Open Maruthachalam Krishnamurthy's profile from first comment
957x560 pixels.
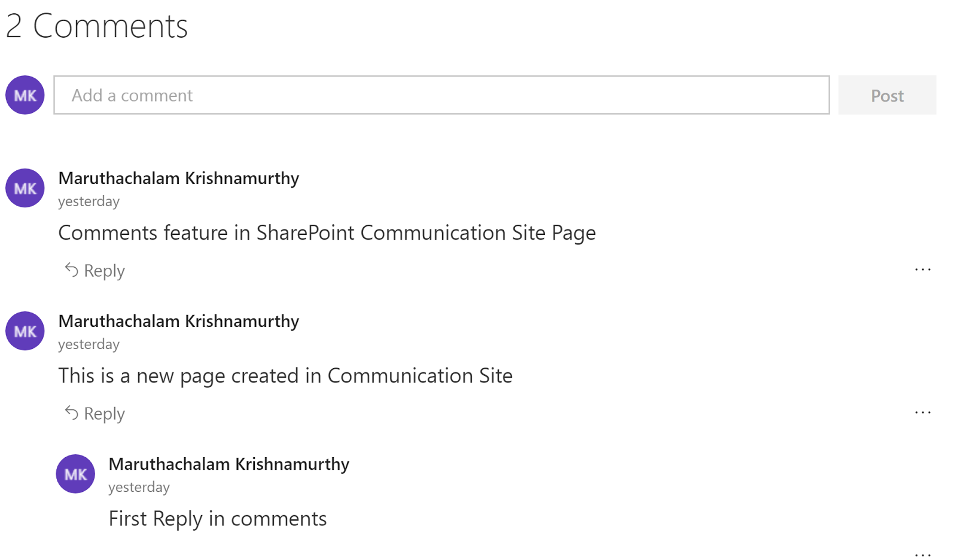[178, 178]
